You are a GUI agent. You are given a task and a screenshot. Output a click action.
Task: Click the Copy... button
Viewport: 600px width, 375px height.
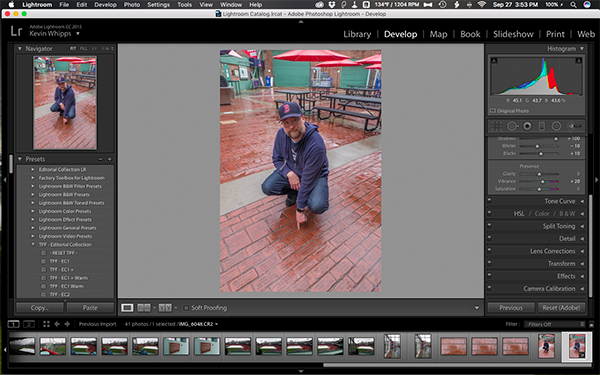coord(40,308)
